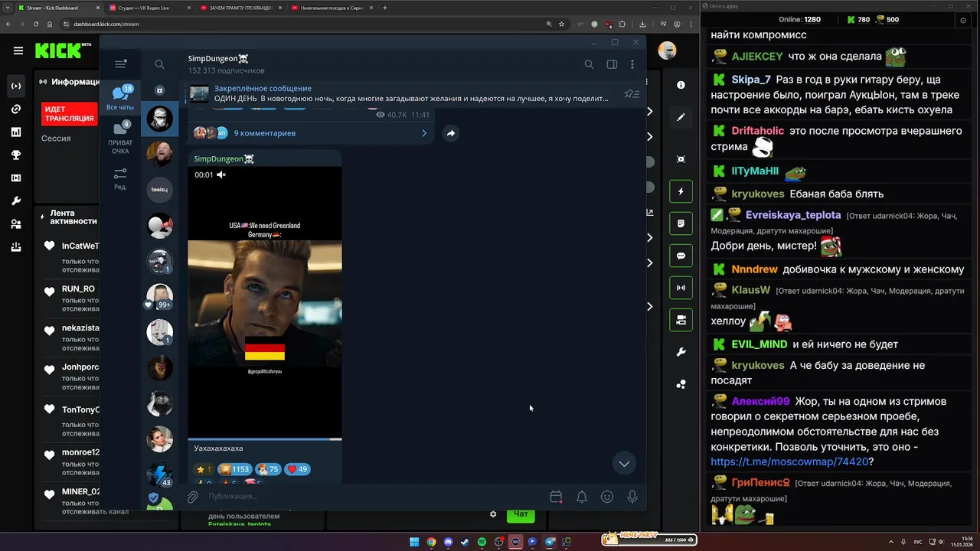The image size is (980, 551).
Task: Toggle the broadcast signal panel button
Action: point(681,288)
